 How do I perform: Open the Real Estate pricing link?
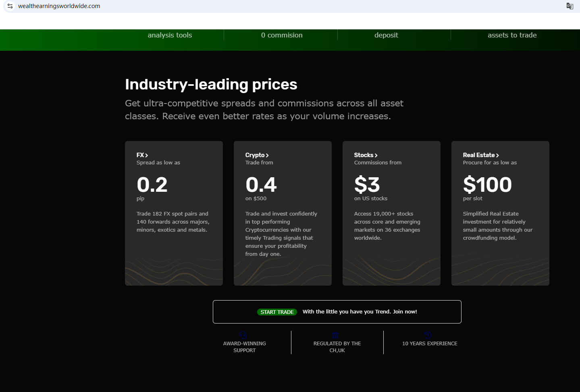(x=478, y=155)
